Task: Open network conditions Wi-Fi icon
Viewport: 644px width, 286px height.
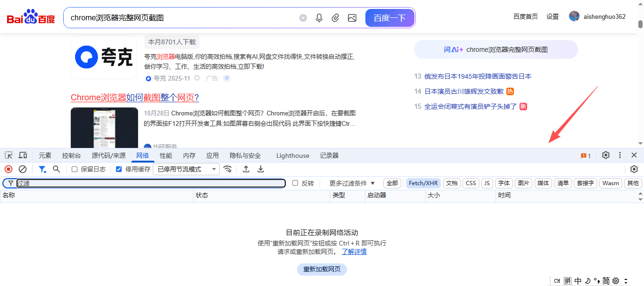Action: tap(228, 169)
